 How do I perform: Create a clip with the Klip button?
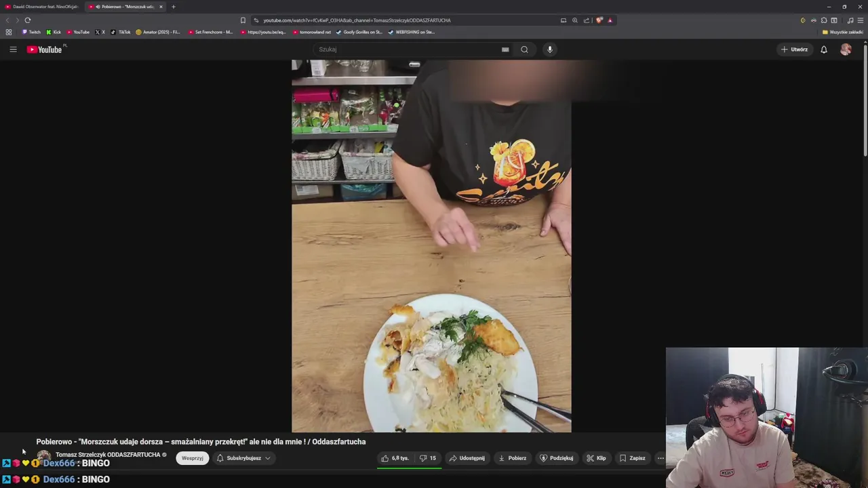coord(597,458)
